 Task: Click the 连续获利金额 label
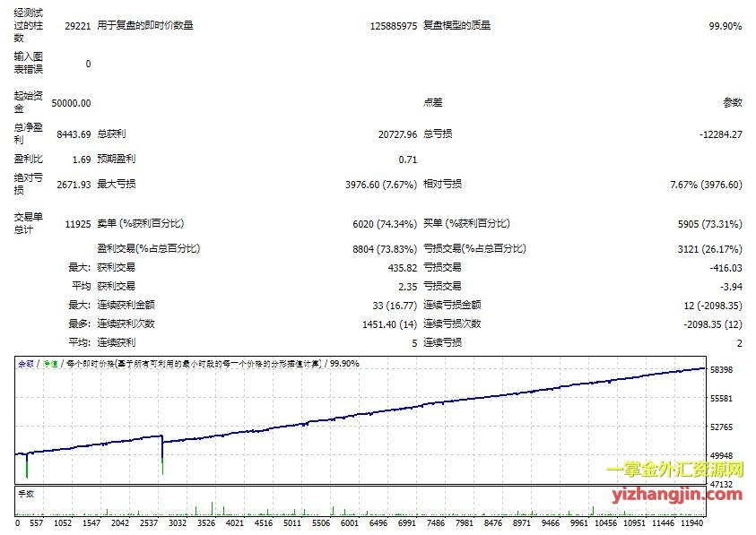tap(126, 305)
